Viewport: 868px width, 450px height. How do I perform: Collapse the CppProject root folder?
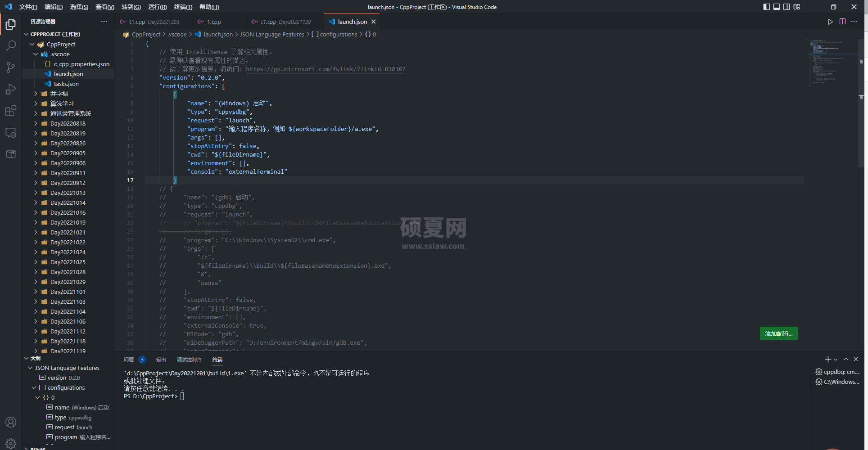[32, 44]
